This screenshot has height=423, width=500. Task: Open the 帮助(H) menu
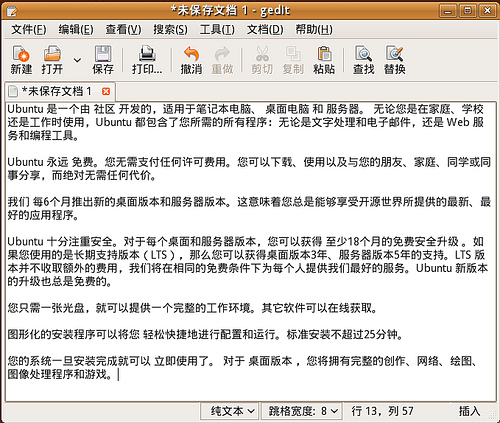coord(314,30)
